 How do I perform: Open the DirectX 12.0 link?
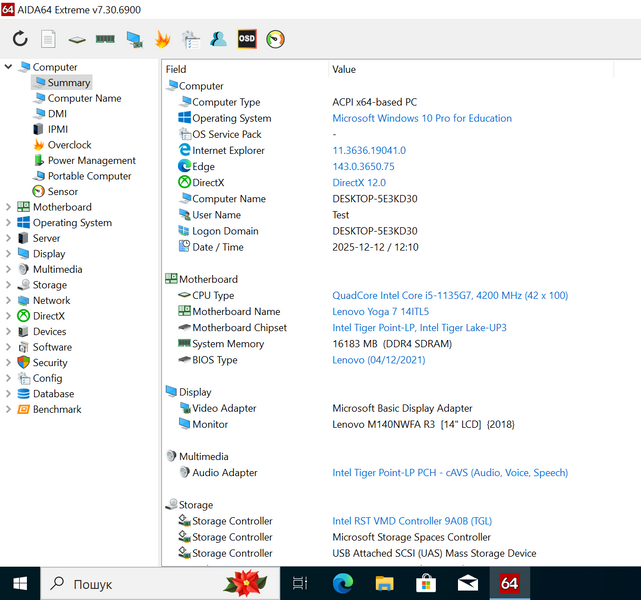click(359, 182)
